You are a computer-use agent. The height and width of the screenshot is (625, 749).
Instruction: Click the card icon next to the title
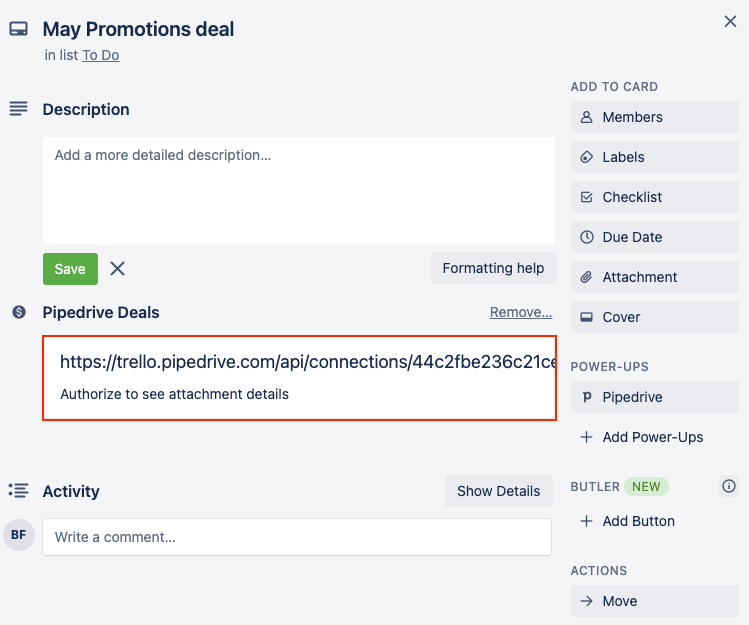[19, 29]
